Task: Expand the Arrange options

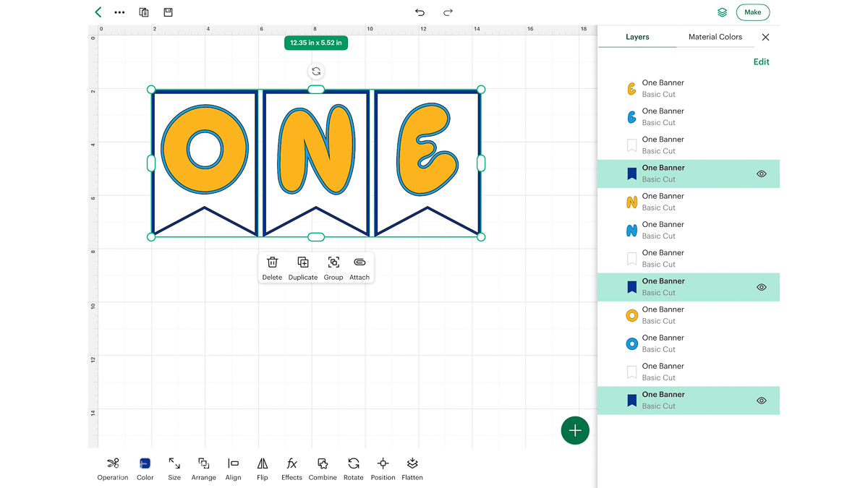Action: pyautogui.click(x=204, y=468)
